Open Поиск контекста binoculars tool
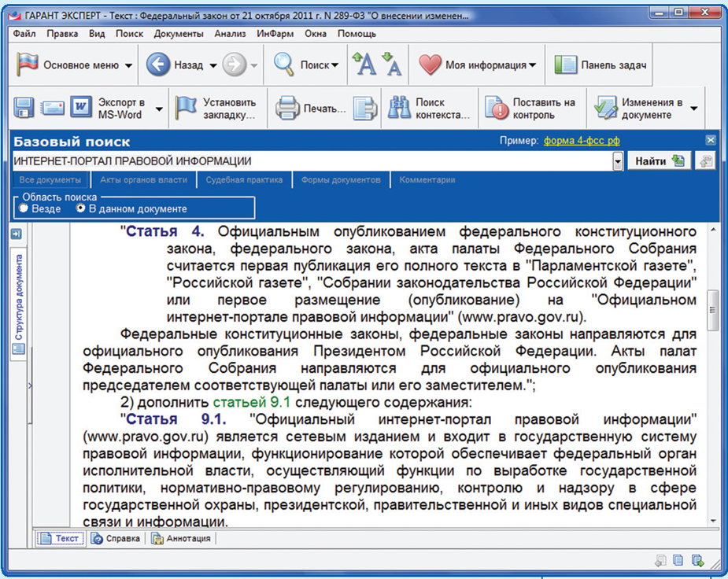The image size is (728, 579). coord(399,109)
